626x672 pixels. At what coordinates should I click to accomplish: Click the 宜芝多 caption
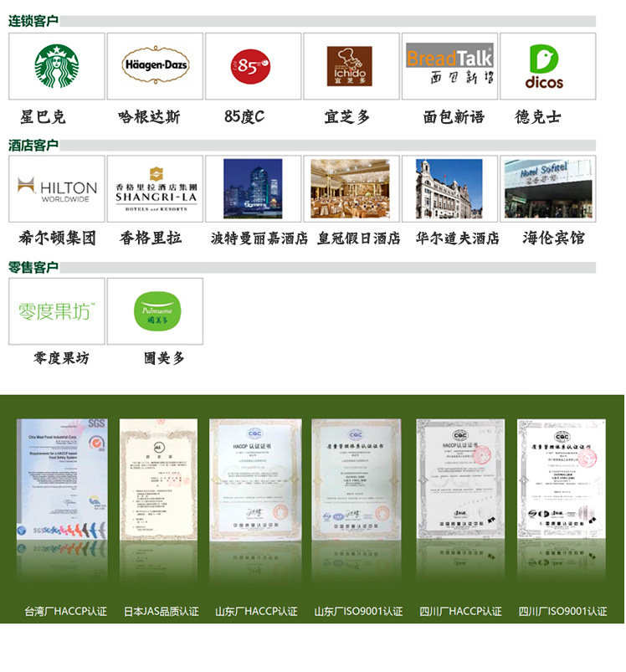(346, 116)
